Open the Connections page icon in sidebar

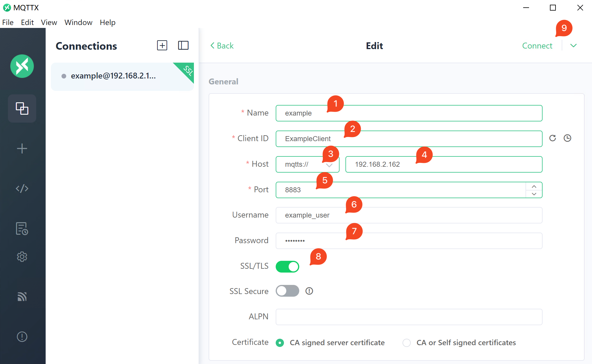(x=22, y=108)
